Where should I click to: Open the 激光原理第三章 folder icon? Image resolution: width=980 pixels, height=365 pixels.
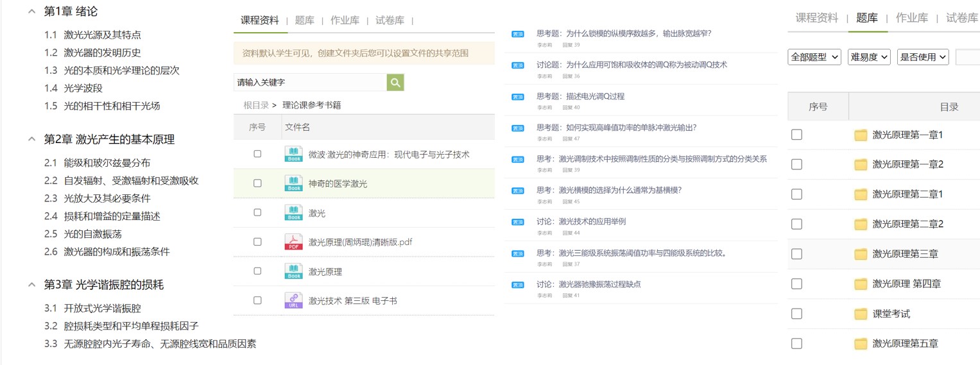[861, 254]
